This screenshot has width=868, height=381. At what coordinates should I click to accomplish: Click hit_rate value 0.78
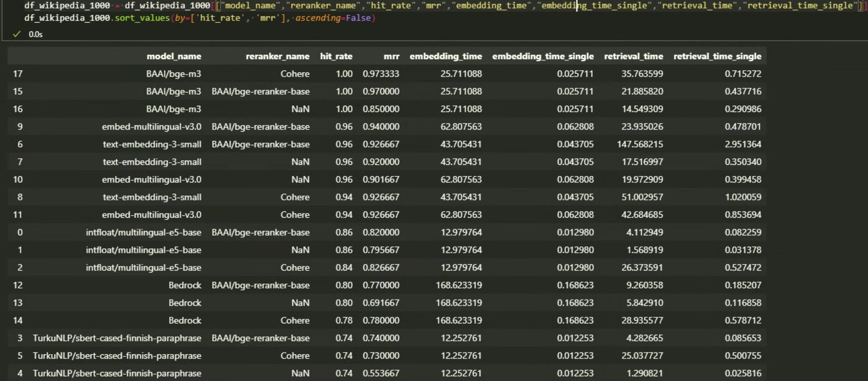(x=344, y=320)
